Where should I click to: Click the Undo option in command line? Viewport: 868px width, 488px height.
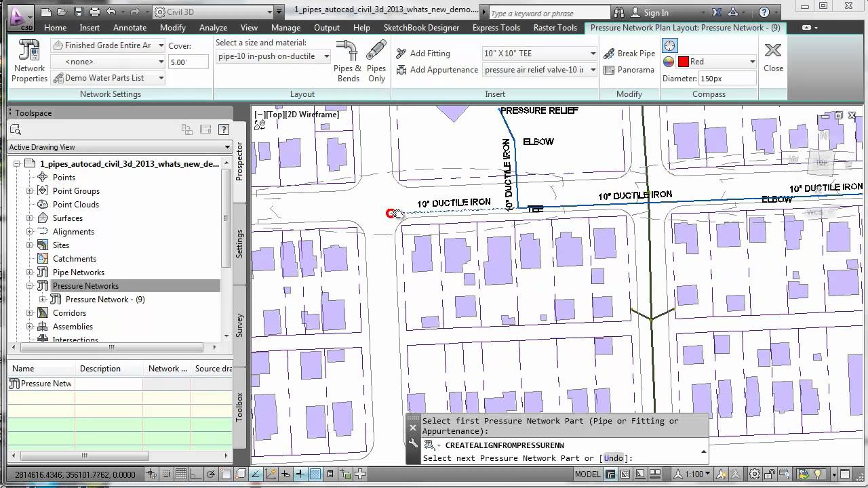pos(613,458)
